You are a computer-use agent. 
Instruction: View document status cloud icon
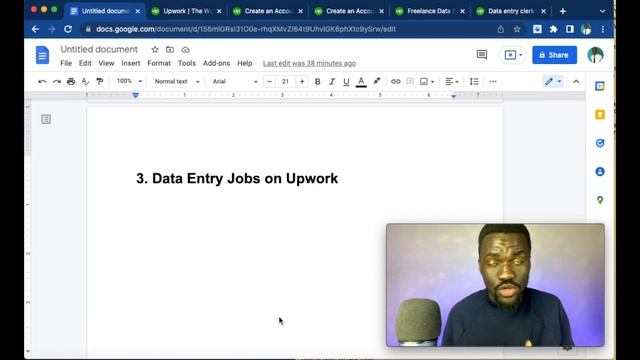(x=185, y=50)
